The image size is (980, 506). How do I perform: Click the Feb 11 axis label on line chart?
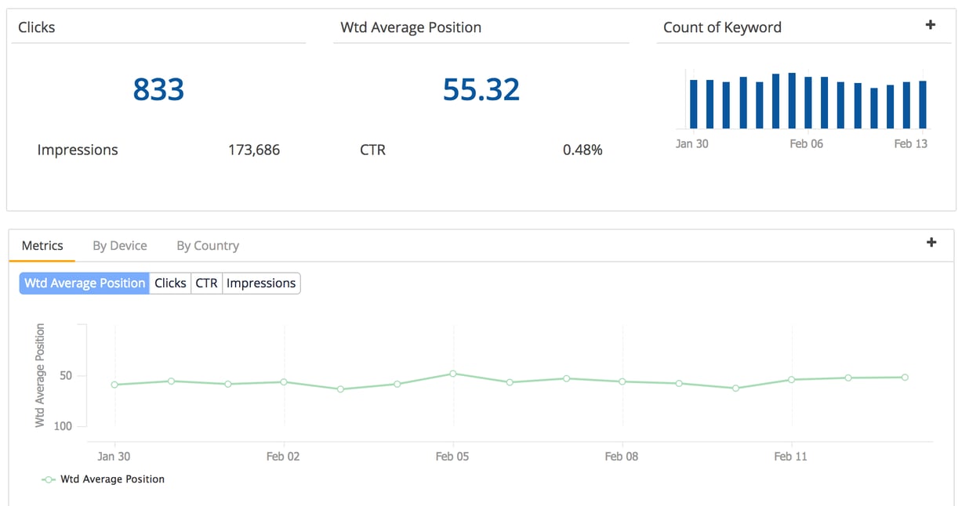coord(791,456)
